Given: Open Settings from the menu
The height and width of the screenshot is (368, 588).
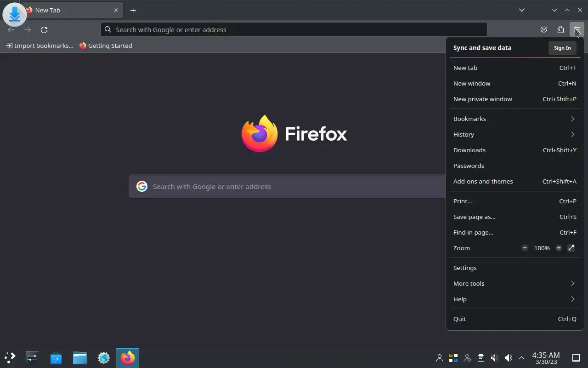Looking at the screenshot, I should click(514, 268).
